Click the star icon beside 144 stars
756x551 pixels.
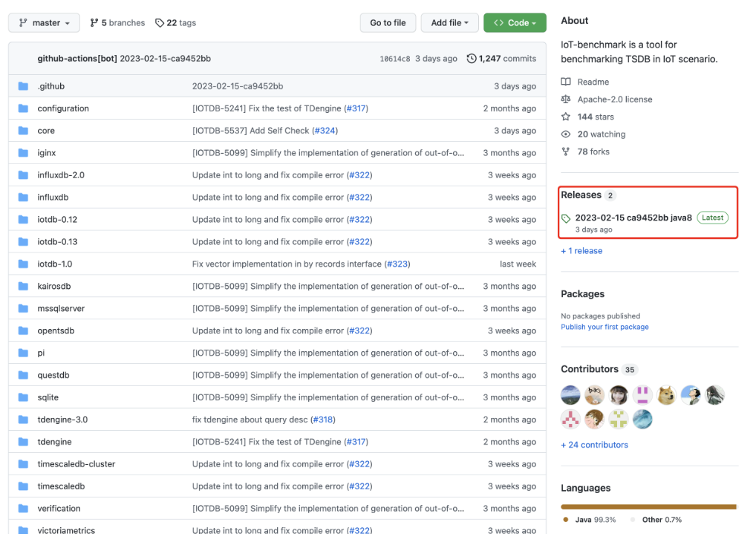pos(566,117)
